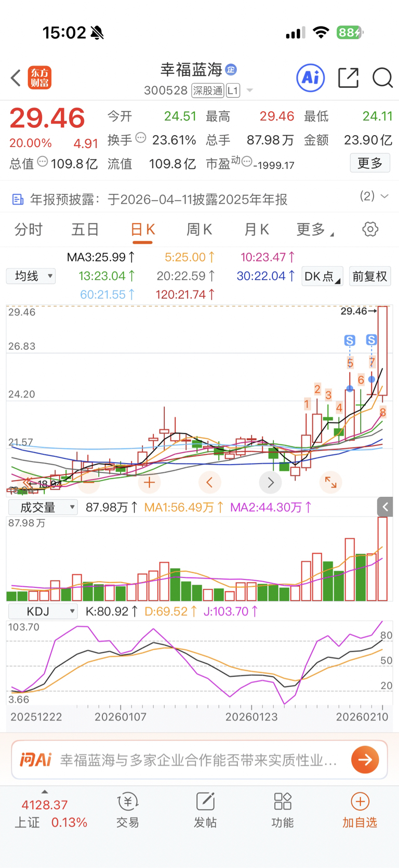Screen dimensions: 399x868
Task: Tap the 60:21.55 moving average value
Action: (108, 295)
